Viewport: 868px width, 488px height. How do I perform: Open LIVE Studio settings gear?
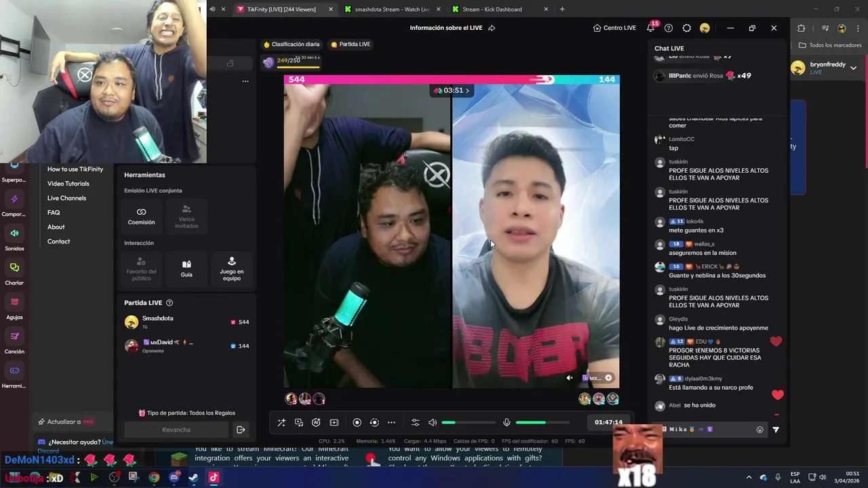tap(686, 28)
